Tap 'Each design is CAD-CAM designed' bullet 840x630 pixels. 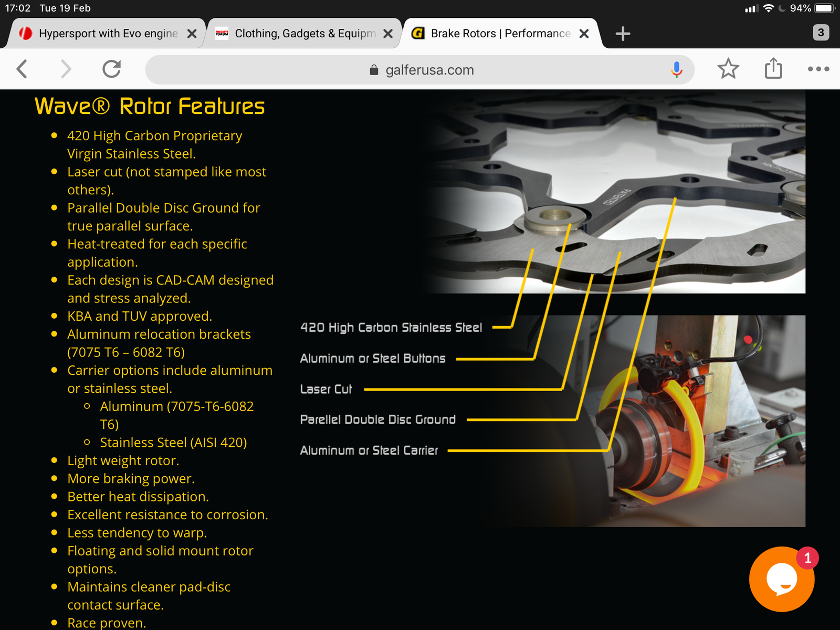tap(171, 289)
